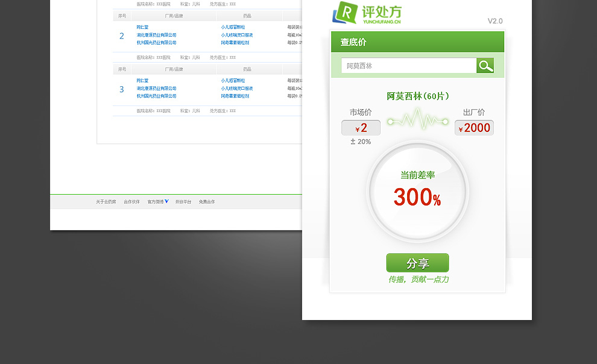597x364 pixels.
Task: Click the 合作伙伴 footer link
Action: (131, 201)
